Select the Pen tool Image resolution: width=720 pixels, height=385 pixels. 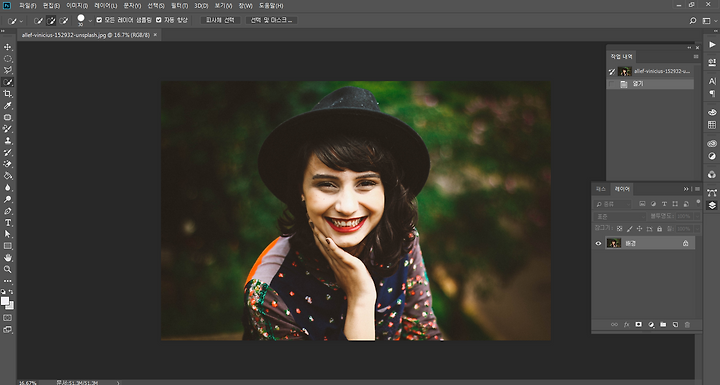tap(8, 211)
